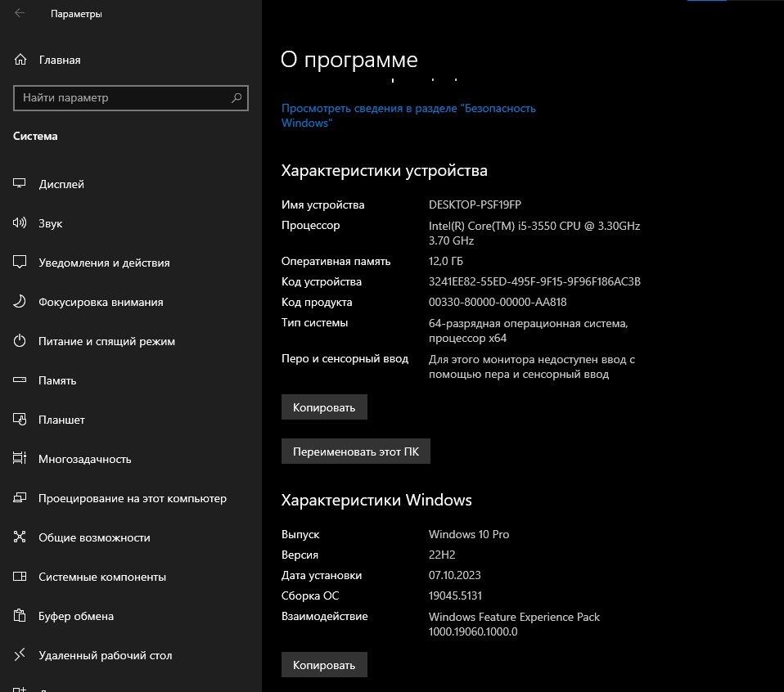
Task: Open Проецирование на этот компьютер
Action: point(131,498)
